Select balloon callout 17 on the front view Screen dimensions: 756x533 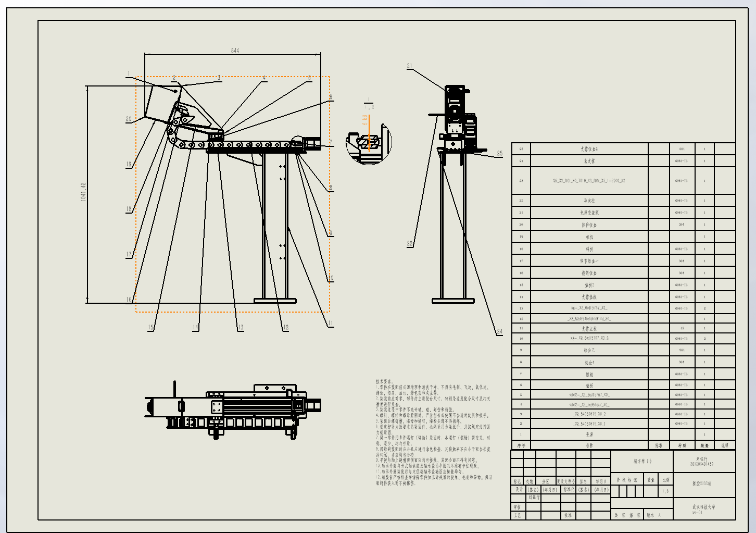coord(129,255)
